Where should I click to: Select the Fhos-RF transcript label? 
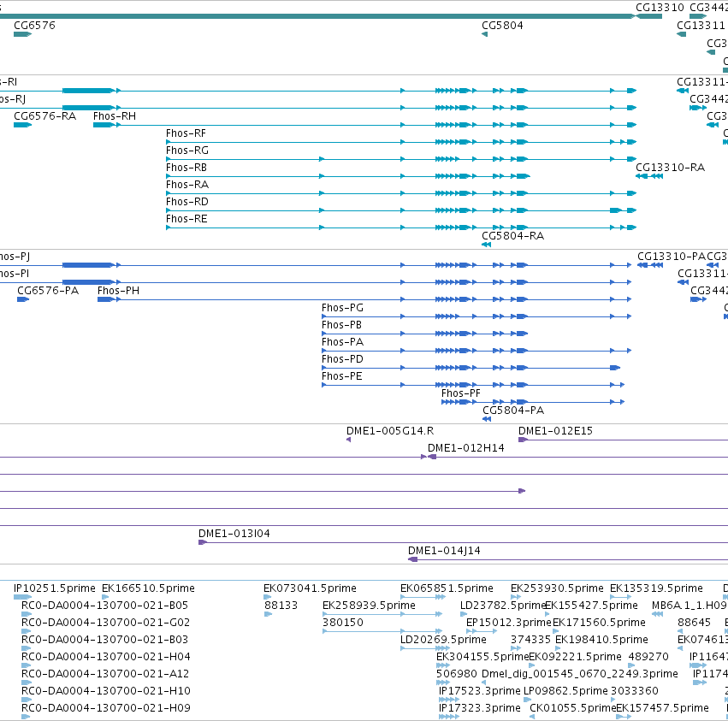coord(186,133)
